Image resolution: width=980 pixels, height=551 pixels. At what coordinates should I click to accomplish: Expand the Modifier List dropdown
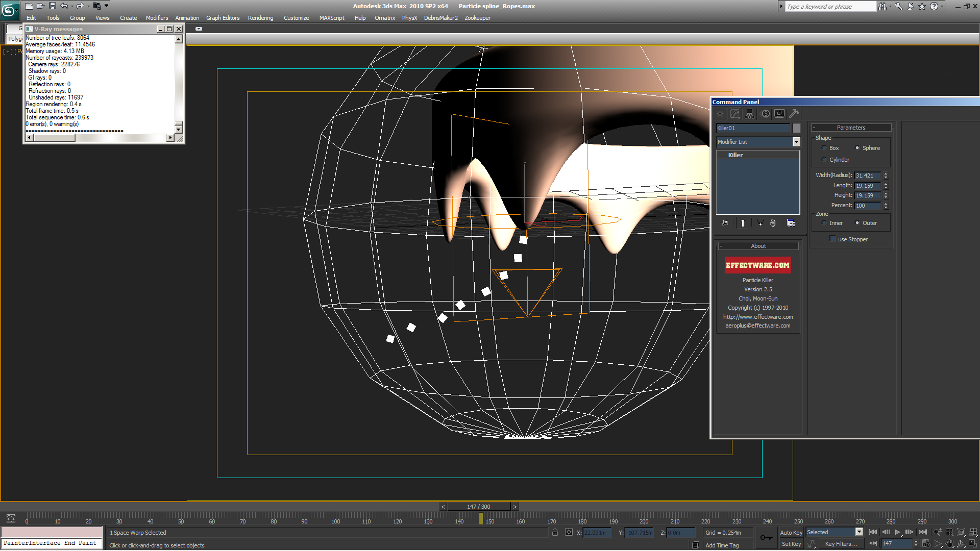click(x=796, y=142)
